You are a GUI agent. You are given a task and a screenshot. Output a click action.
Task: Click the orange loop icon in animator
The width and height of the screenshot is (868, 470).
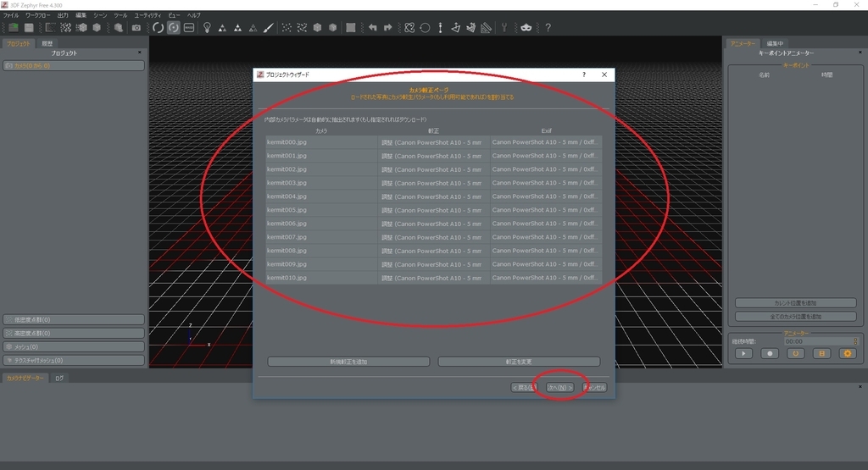(x=795, y=354)
